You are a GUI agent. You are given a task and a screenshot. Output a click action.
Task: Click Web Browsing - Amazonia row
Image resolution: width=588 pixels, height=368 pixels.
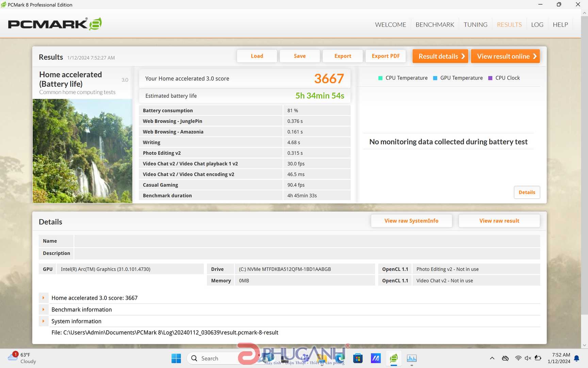(x=245, y=132)
